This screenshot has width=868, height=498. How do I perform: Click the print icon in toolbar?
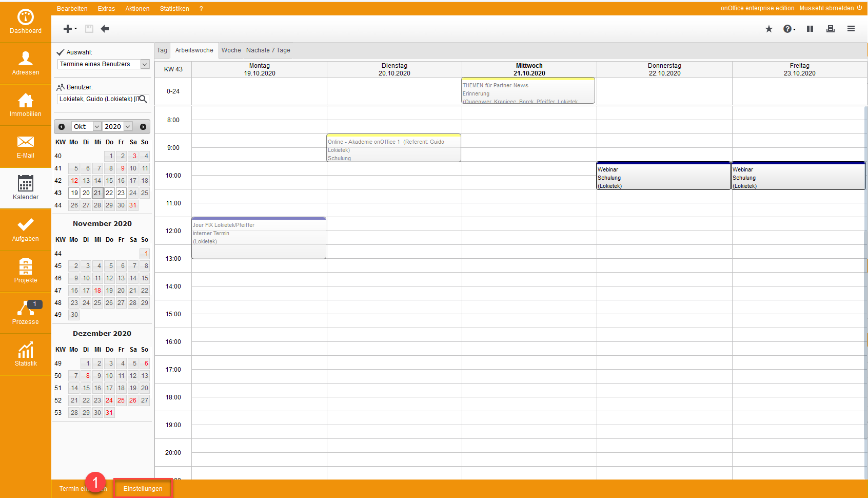(x=830, y=29)
